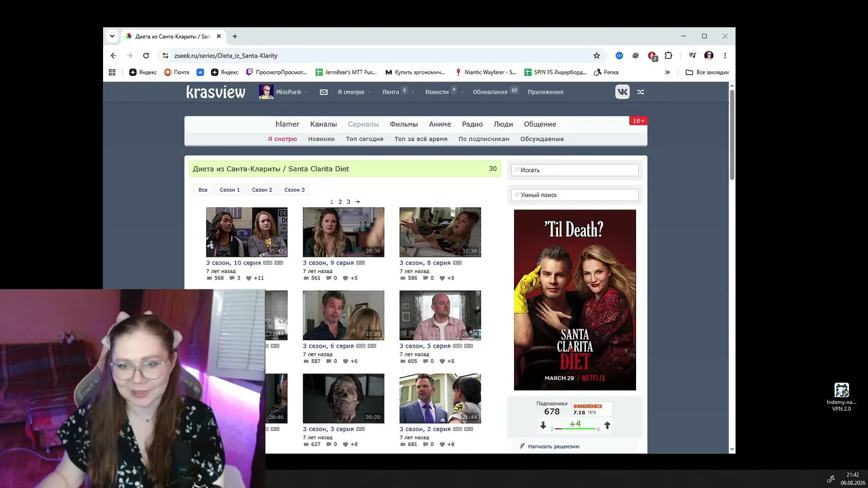868x488 pixels.
Task: Open the VK bookmark icon in bookmarks bar
Action: pyautogui.click(x=201, y=72)
